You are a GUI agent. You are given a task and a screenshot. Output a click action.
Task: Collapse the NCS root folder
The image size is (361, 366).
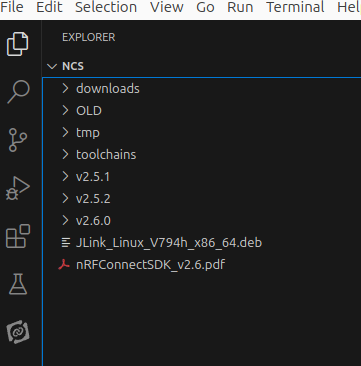tap(52, 66)
